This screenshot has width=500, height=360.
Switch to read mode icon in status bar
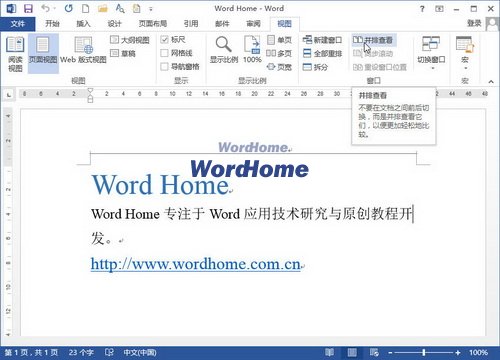click(x=329, y=352)
